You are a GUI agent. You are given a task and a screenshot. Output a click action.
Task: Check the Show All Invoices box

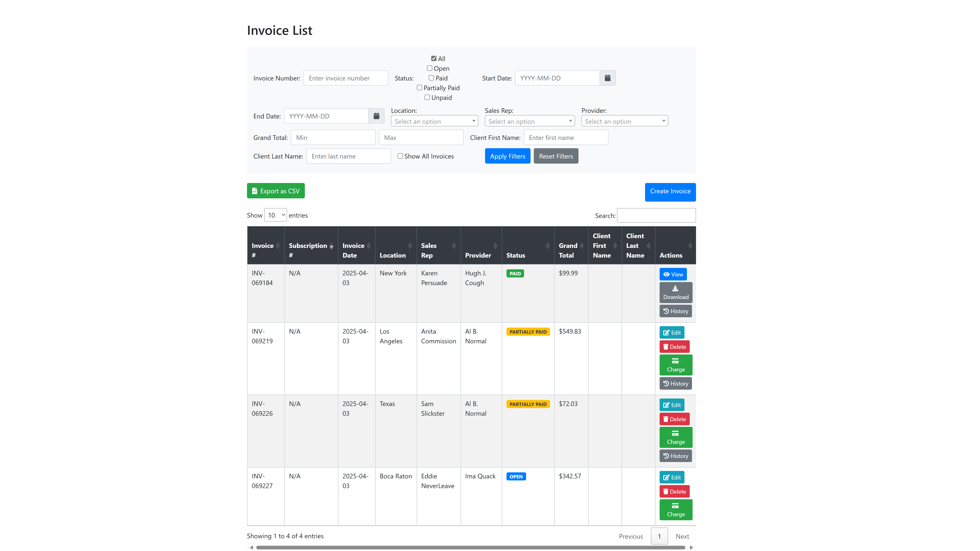pyautogui.click(x=400, y=156)
